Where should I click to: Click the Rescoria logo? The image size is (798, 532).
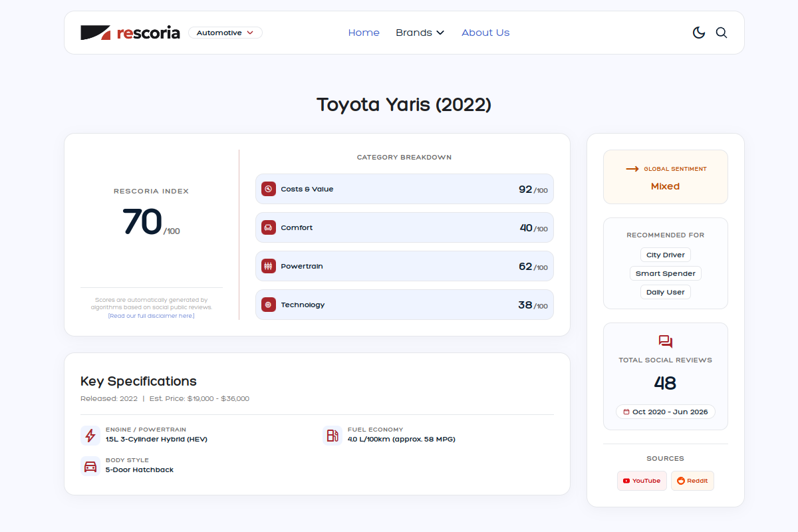point(130,33)
